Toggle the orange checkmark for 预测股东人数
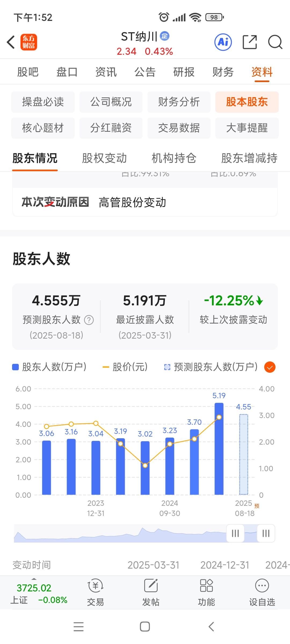This screenshot has width=290, height=644. click(x=270, y=367)
